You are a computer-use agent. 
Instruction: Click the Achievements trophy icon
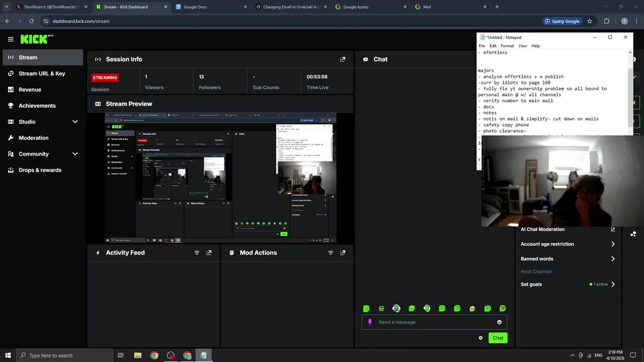coord(11,106)
